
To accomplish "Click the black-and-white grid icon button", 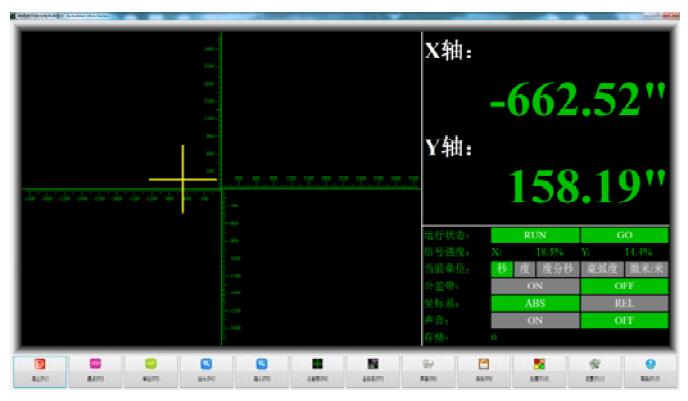I will pos(371,369).
